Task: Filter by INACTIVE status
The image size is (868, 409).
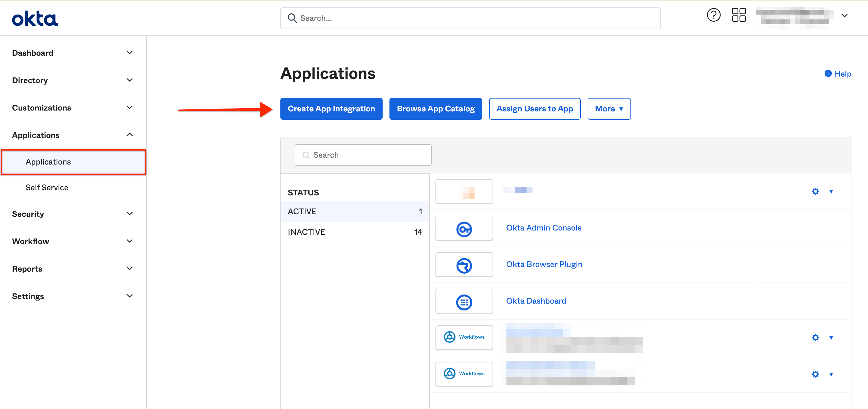Action: pyautogui.click(x=355, y=232)
